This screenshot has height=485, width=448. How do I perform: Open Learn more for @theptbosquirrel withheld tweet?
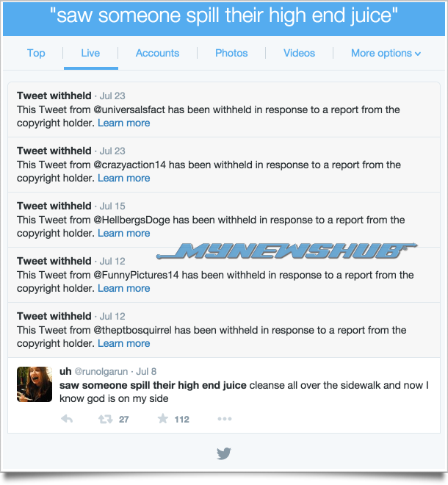click(123, 343)
